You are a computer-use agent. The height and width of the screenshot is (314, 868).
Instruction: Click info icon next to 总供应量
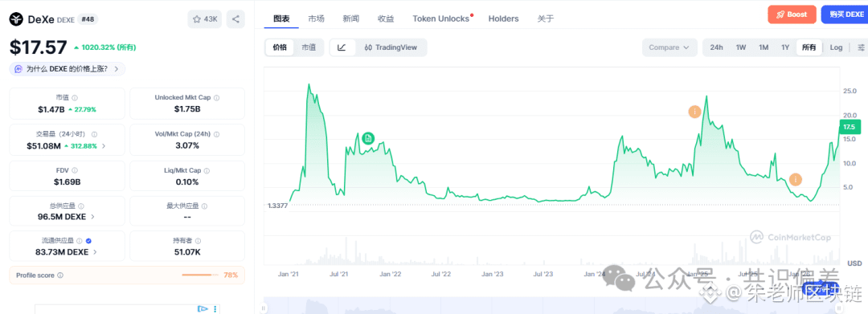(x=81, y=206)
